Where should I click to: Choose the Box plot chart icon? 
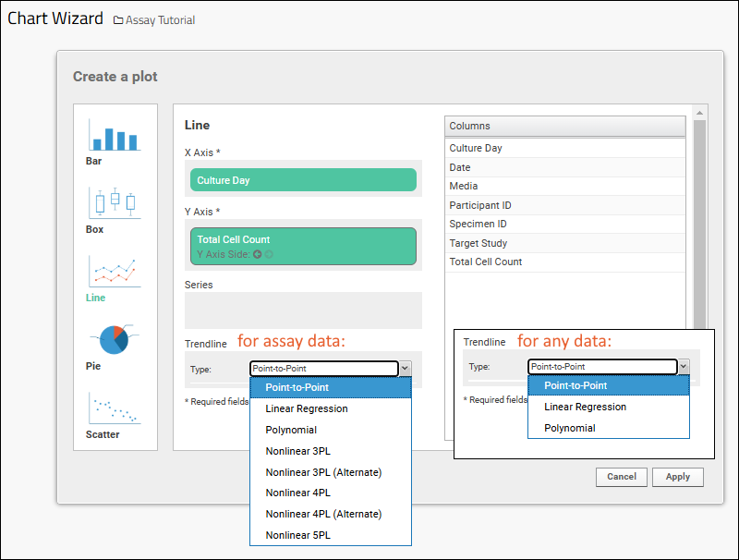(x=115, y=203)
